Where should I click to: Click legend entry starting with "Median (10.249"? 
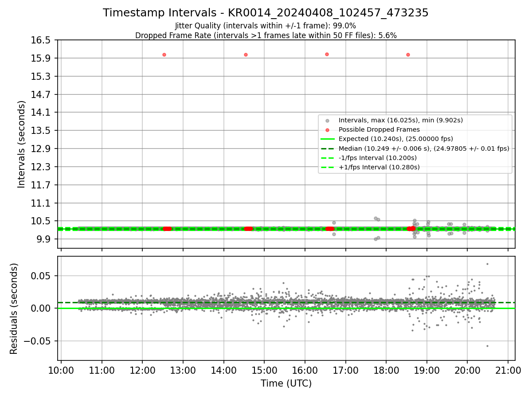[x=424, y=149]
